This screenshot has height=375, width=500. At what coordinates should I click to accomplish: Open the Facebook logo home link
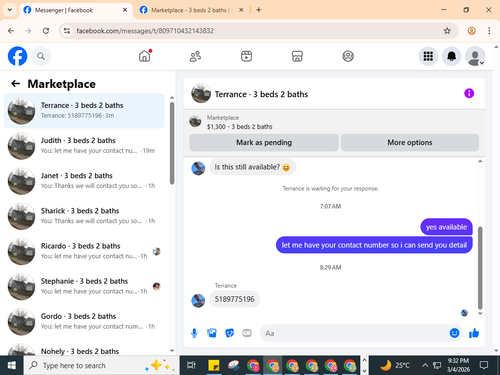(x=17, y=56)
